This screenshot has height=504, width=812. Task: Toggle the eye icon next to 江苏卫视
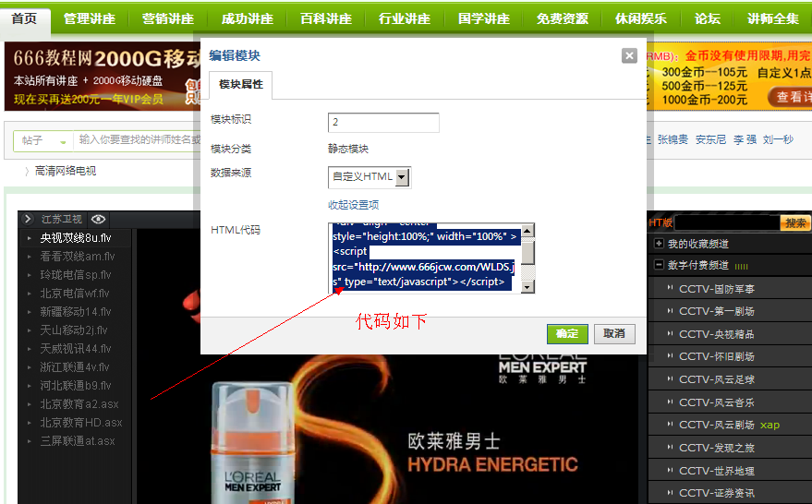pos(99,220)
